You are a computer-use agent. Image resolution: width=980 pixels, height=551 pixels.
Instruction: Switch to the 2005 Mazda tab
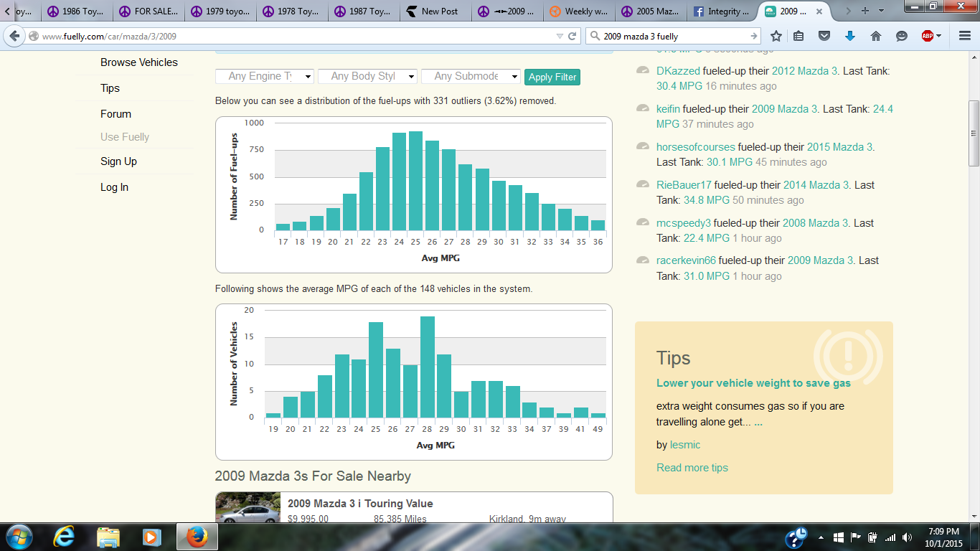point(651,11)
